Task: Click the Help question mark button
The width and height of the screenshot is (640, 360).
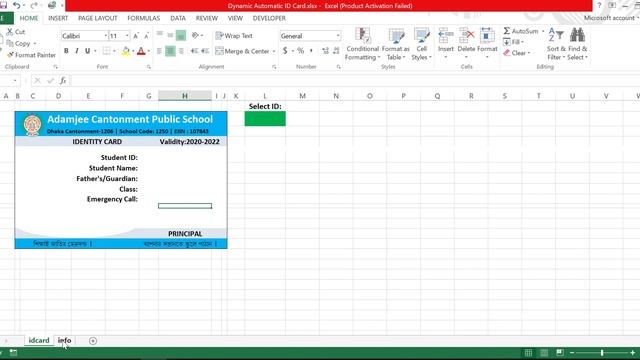Action: 599,5
